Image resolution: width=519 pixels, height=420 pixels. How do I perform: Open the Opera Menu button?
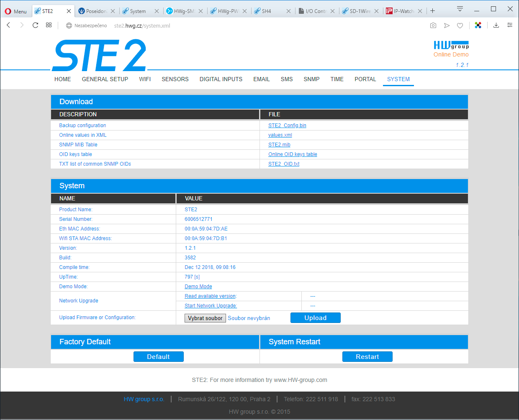pyautogui.click(x=15, y=11)
